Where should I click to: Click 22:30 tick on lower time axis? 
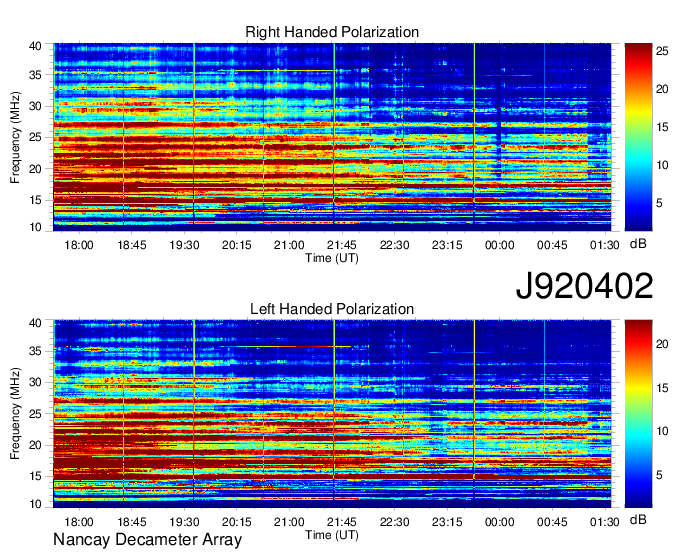click(x=394, y=522)
